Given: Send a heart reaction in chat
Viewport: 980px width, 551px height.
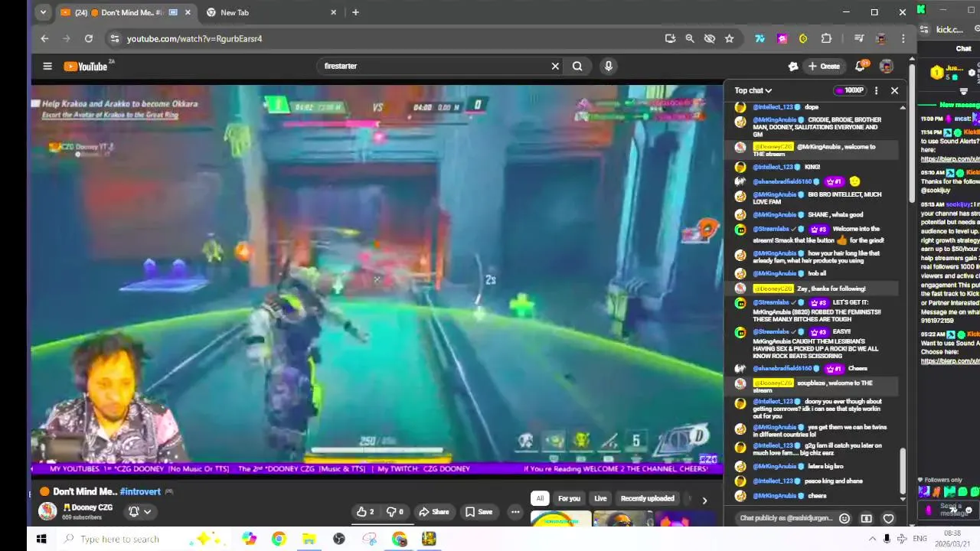Looking at the screenshot, I should coord(889,518).
